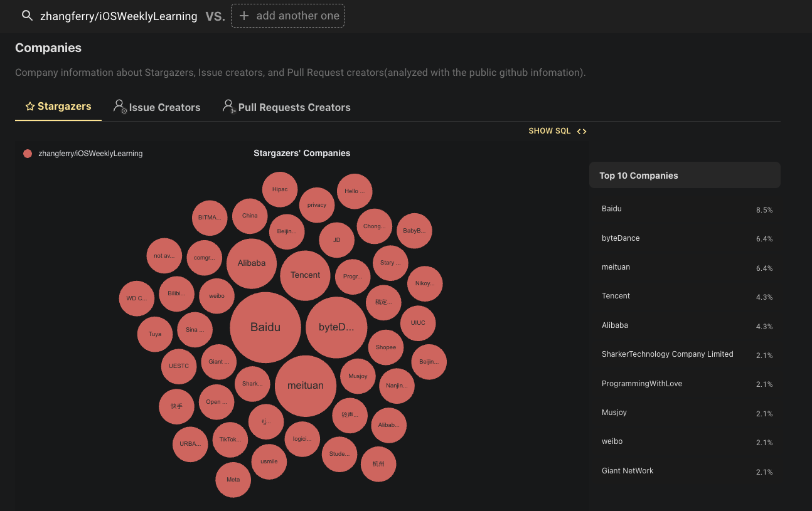Click the Stargazers' Companies chart title
The image size is (812, 511).
pyautogui.click(x=302, y=153)
